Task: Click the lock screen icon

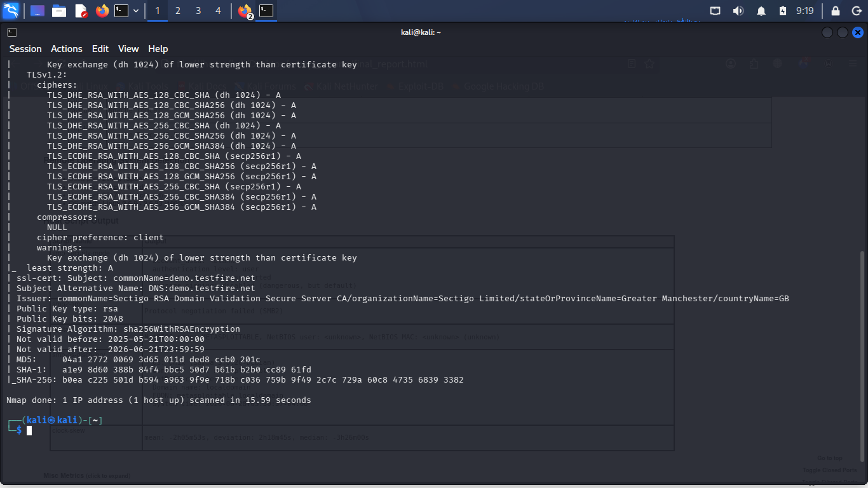Action: (x=836, y=11)
